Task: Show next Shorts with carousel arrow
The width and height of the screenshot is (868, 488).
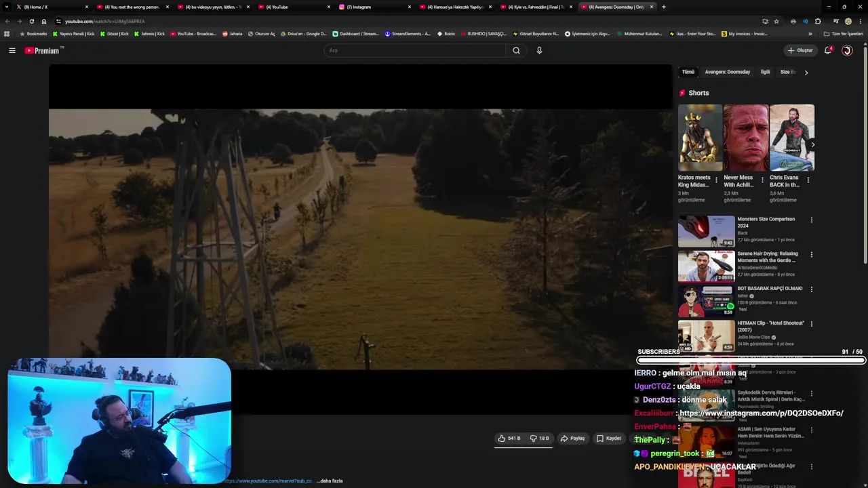Action: (x=812, y=144)
